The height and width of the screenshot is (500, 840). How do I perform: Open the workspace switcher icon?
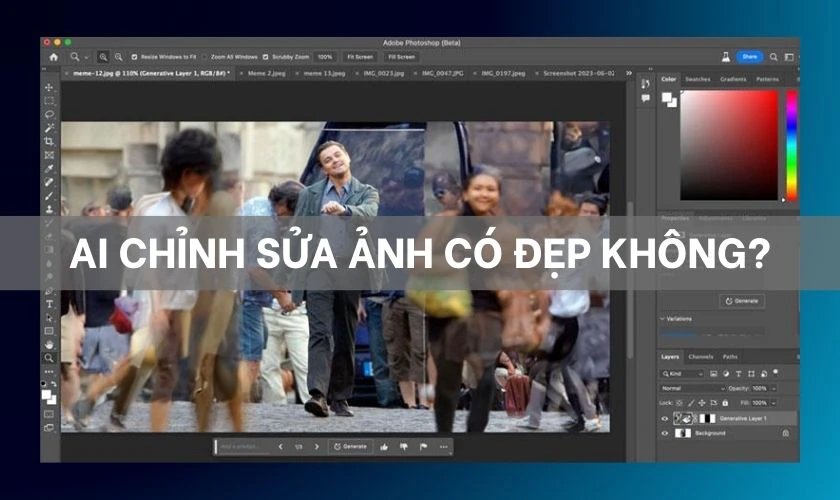click(789, 57)
